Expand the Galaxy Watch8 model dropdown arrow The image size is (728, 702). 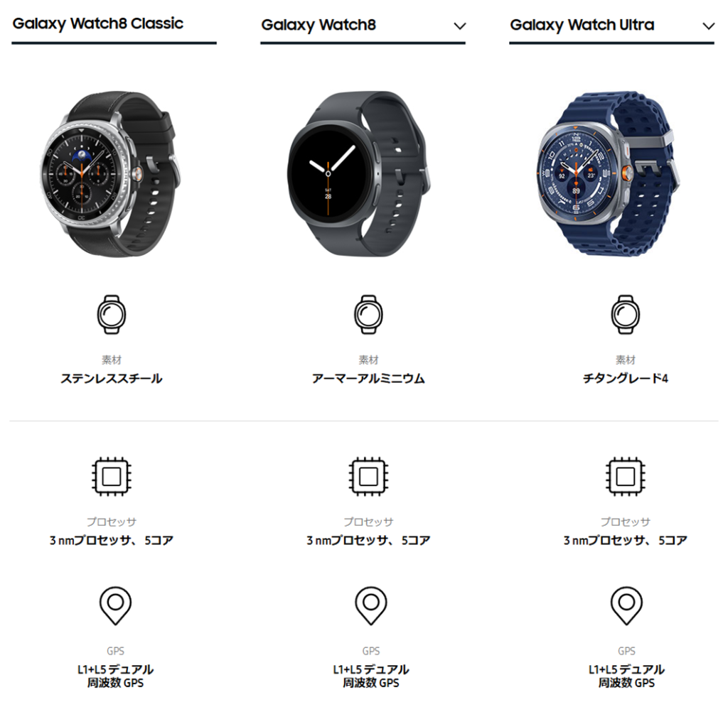[460, 26]
